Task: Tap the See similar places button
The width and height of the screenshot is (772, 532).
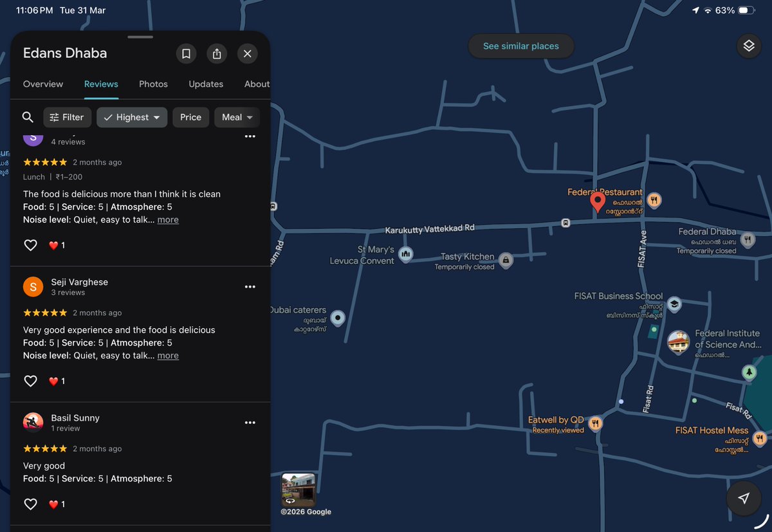Action: tap(520, 46)
